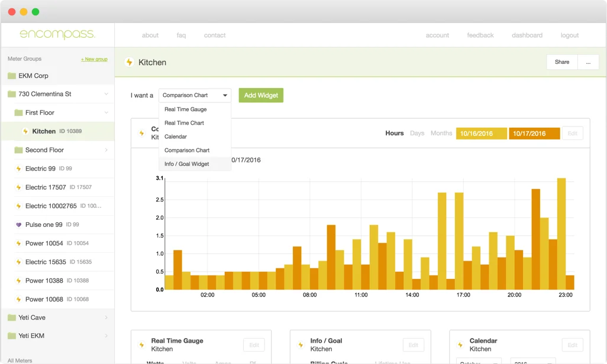Collapse the First Floor chevron
The height and width of the screenshot is (364, 607).
click(x=106, y=112)
